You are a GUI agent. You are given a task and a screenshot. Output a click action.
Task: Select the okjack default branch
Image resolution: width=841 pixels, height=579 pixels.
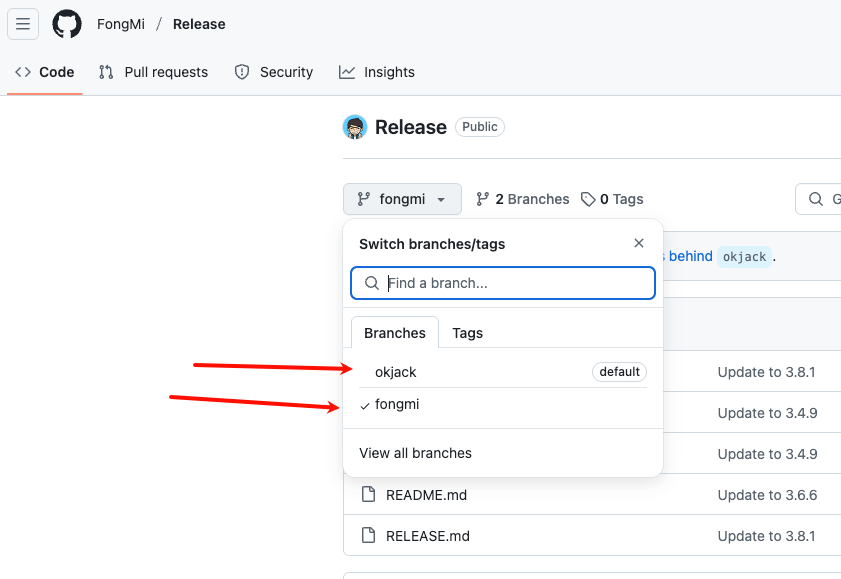tap(396, 372)
